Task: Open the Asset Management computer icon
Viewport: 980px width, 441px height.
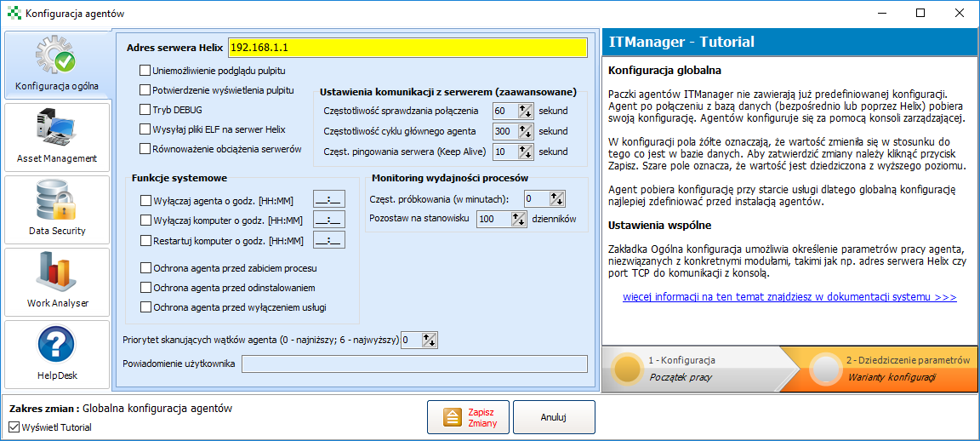Action: pyautogui.click(x=57, y=129)
